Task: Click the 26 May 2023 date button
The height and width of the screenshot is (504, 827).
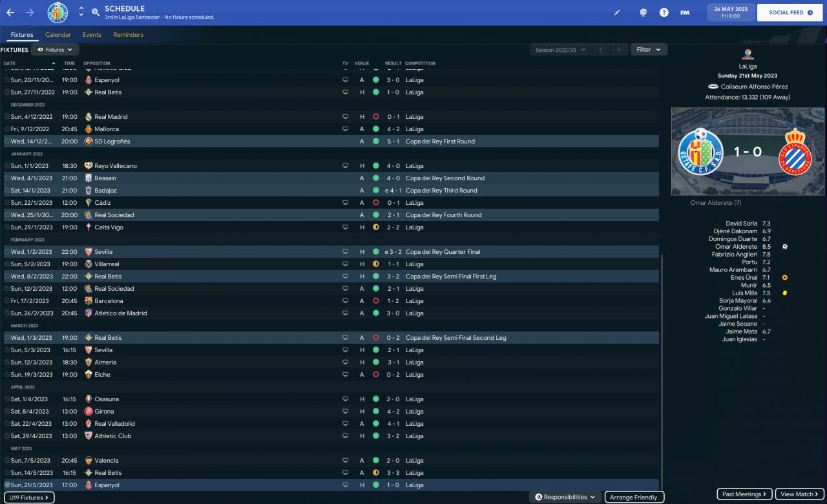Action: pyautogui.click(x=732, y=12)
